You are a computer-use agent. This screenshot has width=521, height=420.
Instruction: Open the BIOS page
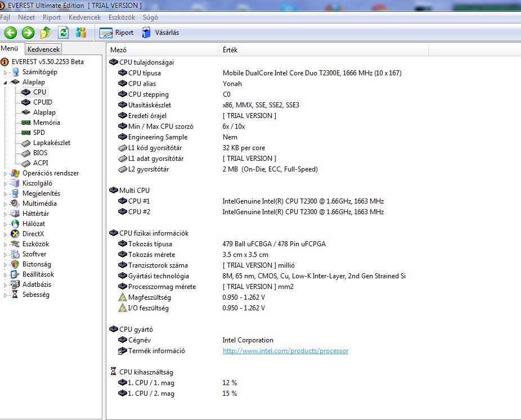40,153
